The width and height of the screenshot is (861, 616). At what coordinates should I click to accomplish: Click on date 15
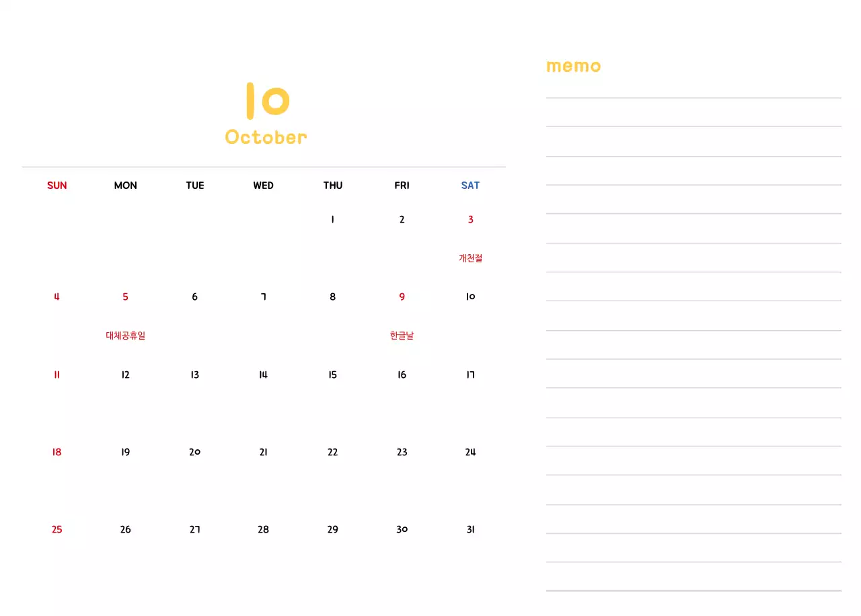coord(332,375)
